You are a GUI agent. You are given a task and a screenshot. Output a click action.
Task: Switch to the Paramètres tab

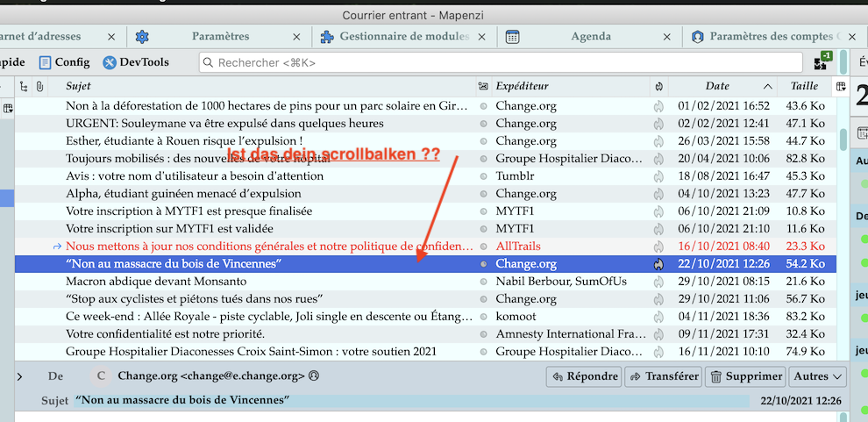pyautogui.click(x=220, y=37)
